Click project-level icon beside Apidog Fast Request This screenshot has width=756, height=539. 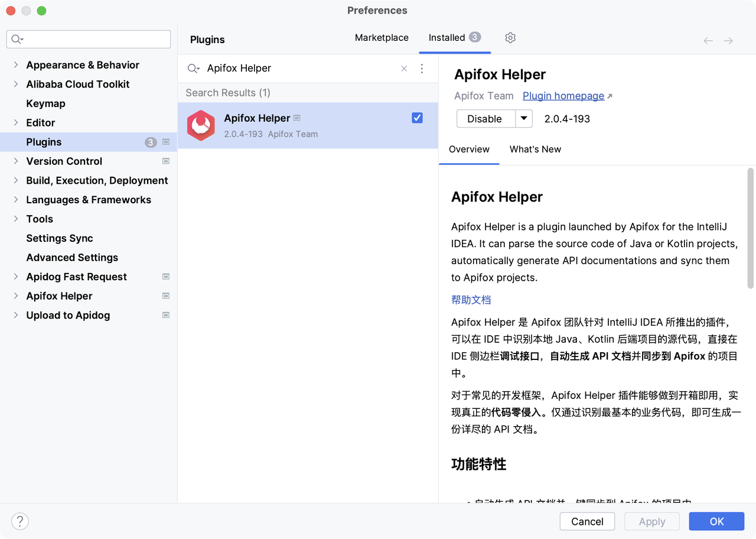pyautogui.click(x=166, y=277)
